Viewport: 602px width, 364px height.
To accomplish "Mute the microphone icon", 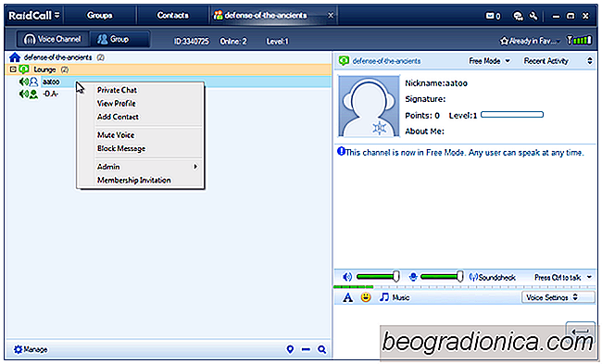I will click(x=413, y=277).
